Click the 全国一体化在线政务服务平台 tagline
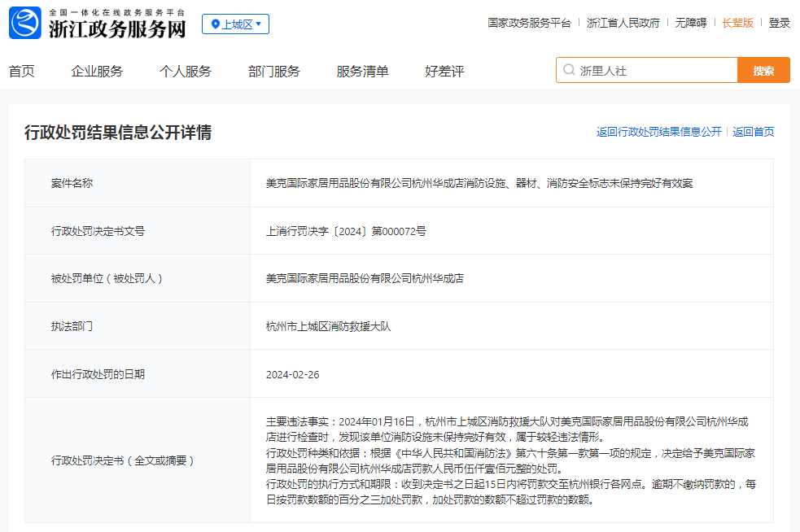Viewport: 800px width, 532px height. 117,12
